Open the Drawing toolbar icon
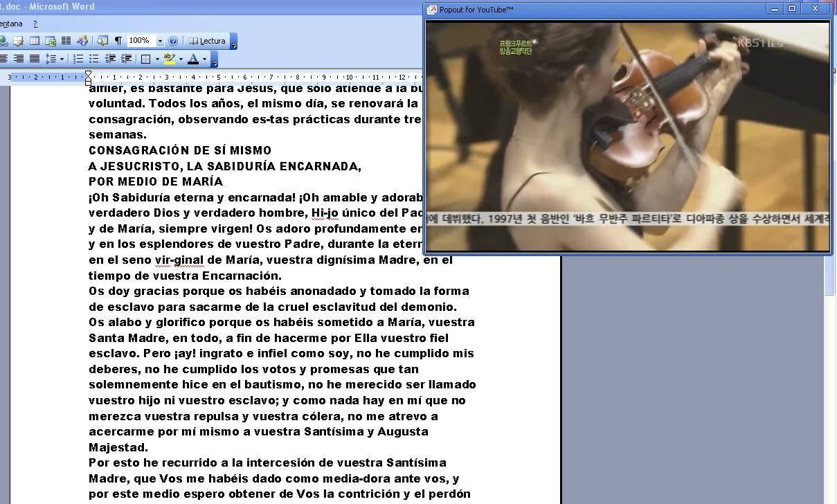Image resolution: width=837 pixels, height=504 pixels. pyautogui.click(x=82, y=41)
